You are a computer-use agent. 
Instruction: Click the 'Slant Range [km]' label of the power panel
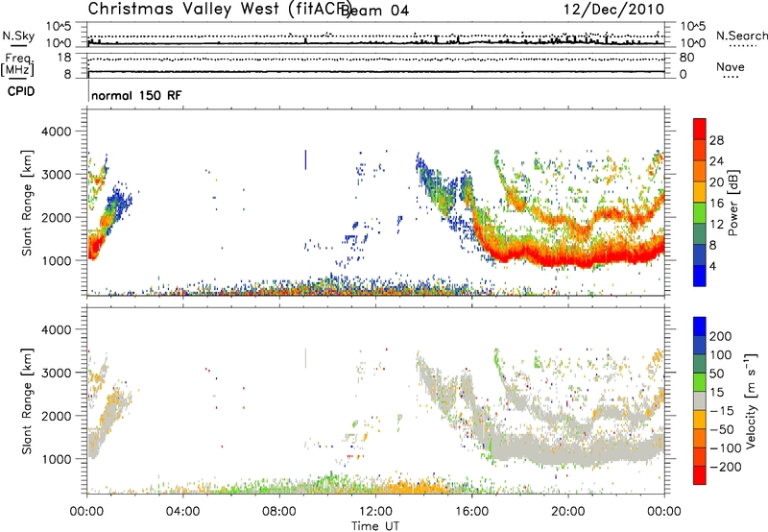27,203
